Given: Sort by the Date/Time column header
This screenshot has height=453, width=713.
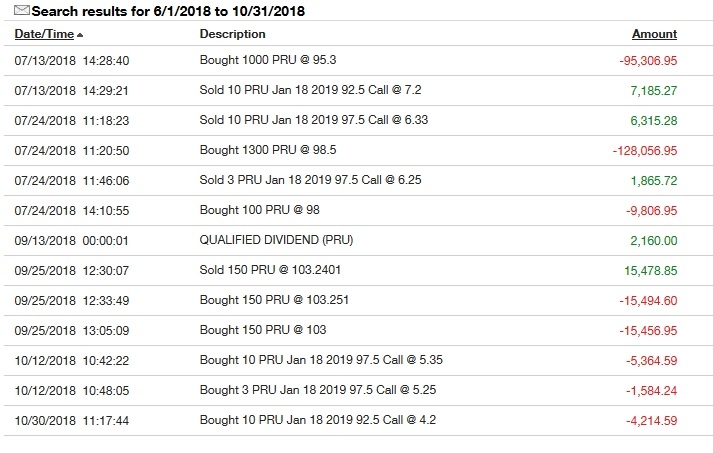Looking at the screenshot, I should [44, 34].
